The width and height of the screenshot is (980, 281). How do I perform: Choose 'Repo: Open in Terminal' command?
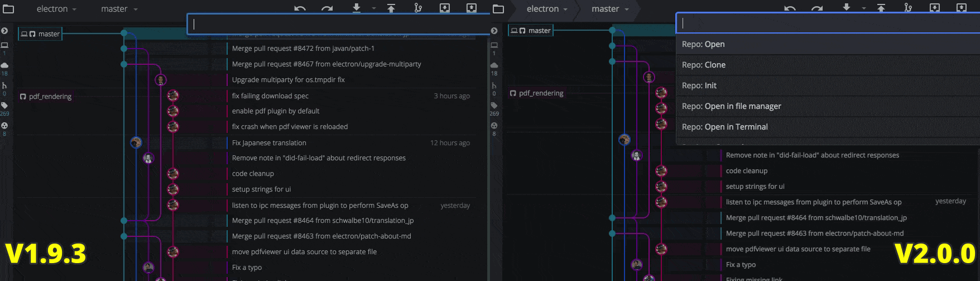point(828,127)
